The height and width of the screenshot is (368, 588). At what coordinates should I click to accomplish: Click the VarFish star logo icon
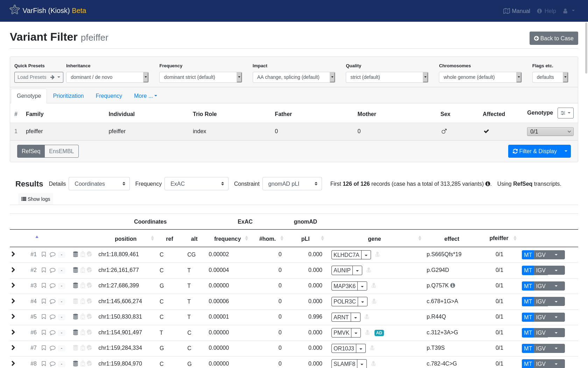click(15, 10)
